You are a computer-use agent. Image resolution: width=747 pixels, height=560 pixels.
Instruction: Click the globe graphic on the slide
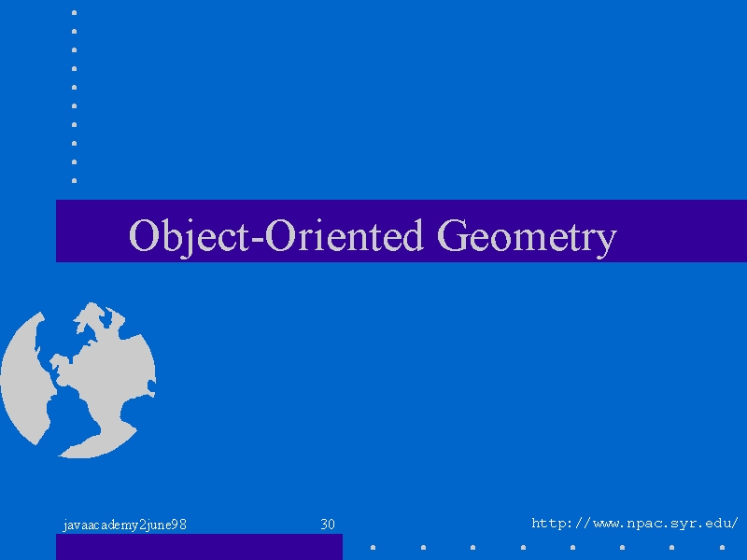pos(78,381)
